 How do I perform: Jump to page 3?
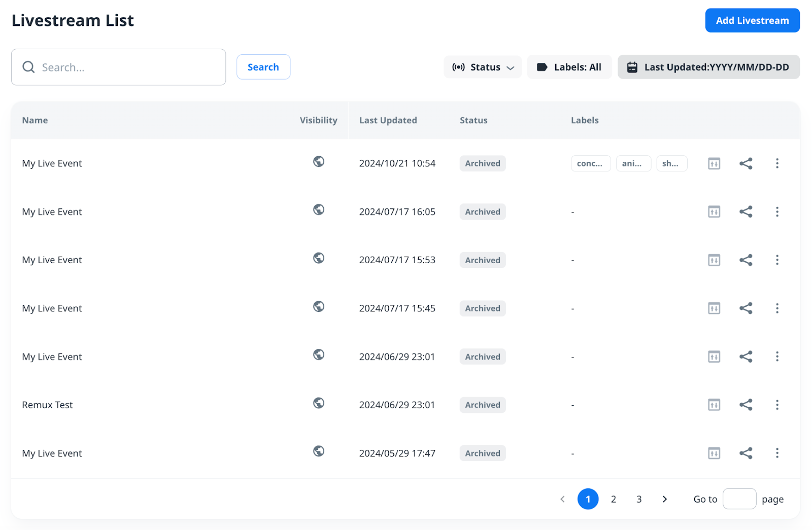tap(639, 499)
